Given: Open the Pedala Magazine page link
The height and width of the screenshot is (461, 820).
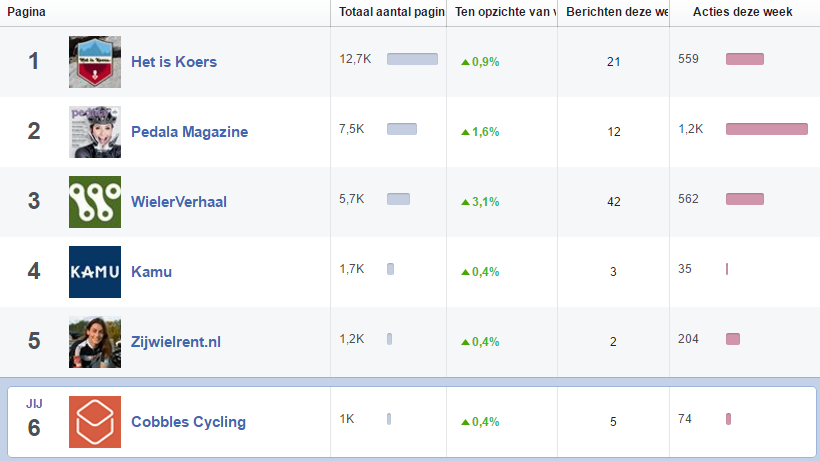Looking at the screenshot, I should [x=189, y=132].
